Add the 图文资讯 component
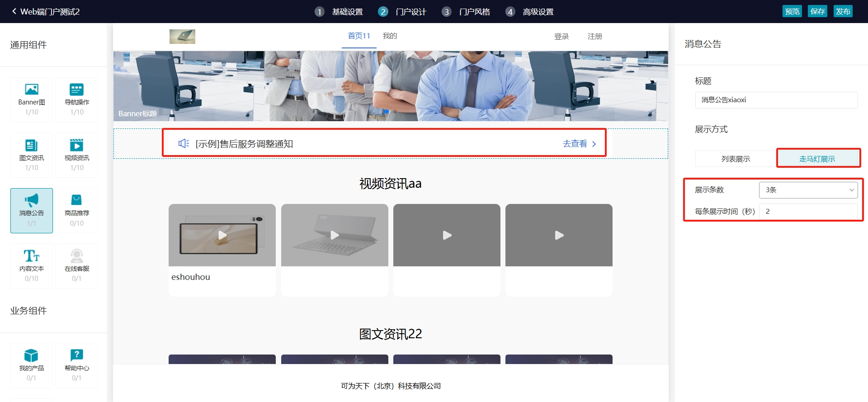Viewport: 868px width, 402px height. coord(32,155)
